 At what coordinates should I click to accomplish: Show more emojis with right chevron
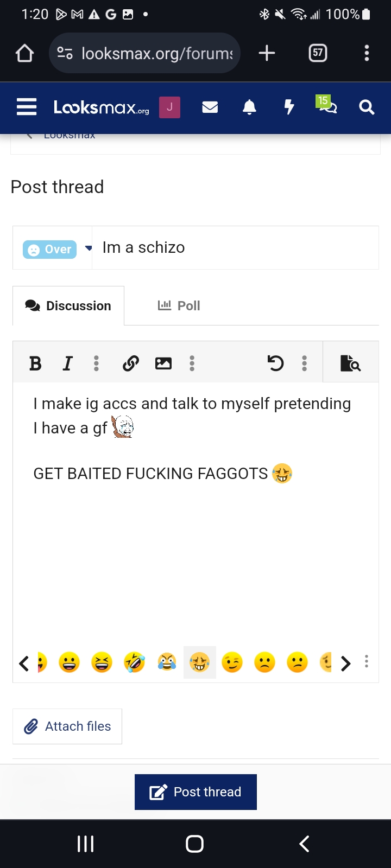[x=346, y=663]
